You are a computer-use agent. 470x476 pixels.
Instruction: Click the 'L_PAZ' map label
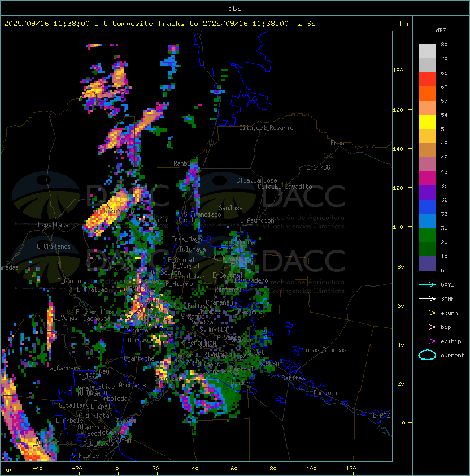point(382,416)
